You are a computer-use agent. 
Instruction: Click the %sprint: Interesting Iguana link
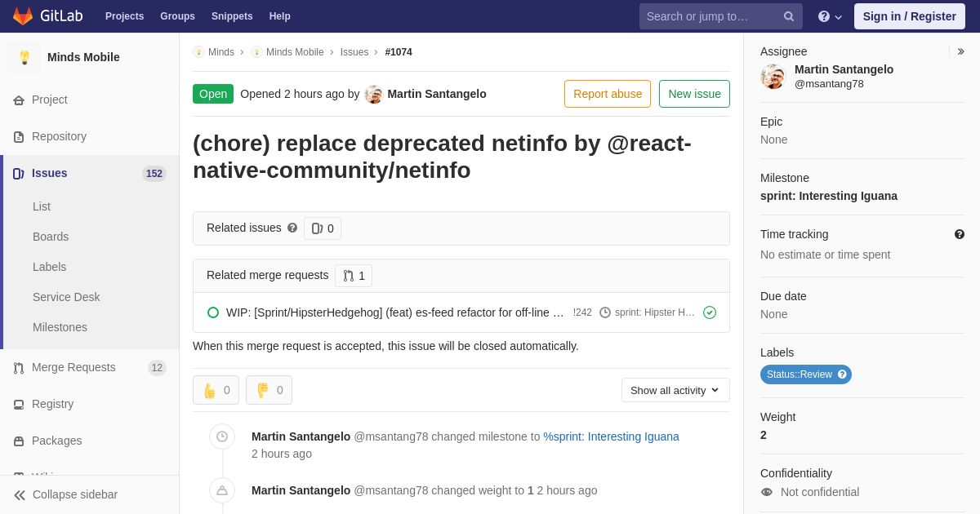click(x=611, y=436)
